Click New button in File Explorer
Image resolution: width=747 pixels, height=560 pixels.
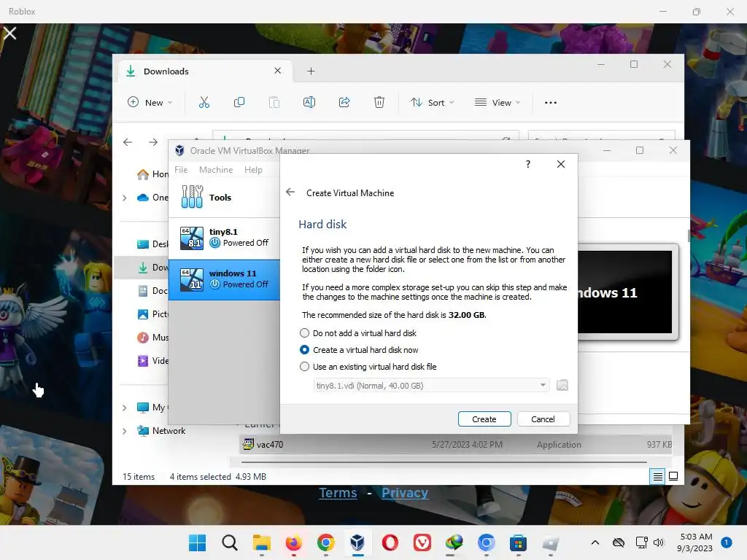[150, 102]
